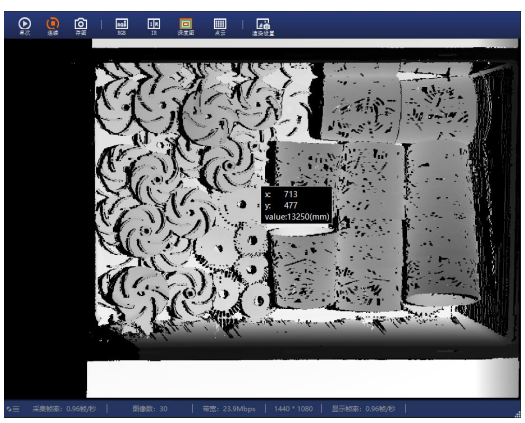
Task: Click the bandwidth 23.9Mbps status
Action: 229,409
